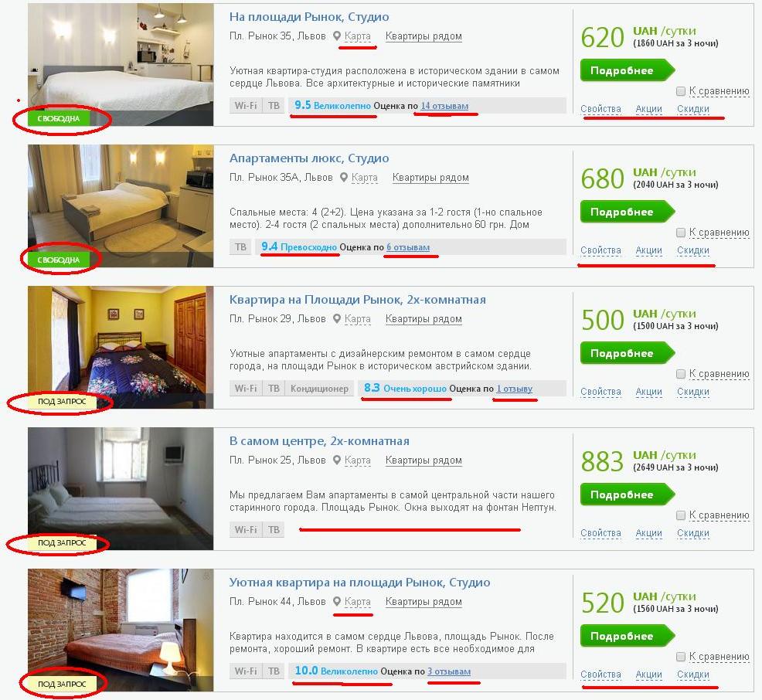The height and width of the screenshot is (700, 762).
Task: Open photo of Квартира на Площади Рынок
Action: tap(121, 347)
